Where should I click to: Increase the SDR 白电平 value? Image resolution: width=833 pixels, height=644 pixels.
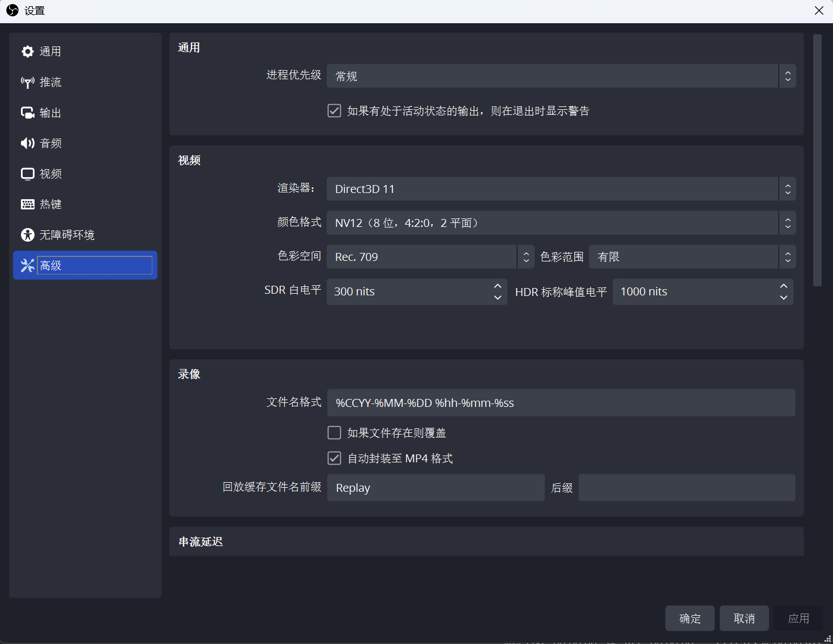[x=498, y=286]
